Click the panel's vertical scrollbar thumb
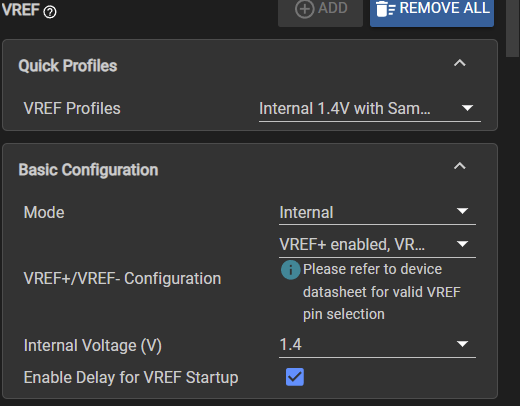 [513, 28]
